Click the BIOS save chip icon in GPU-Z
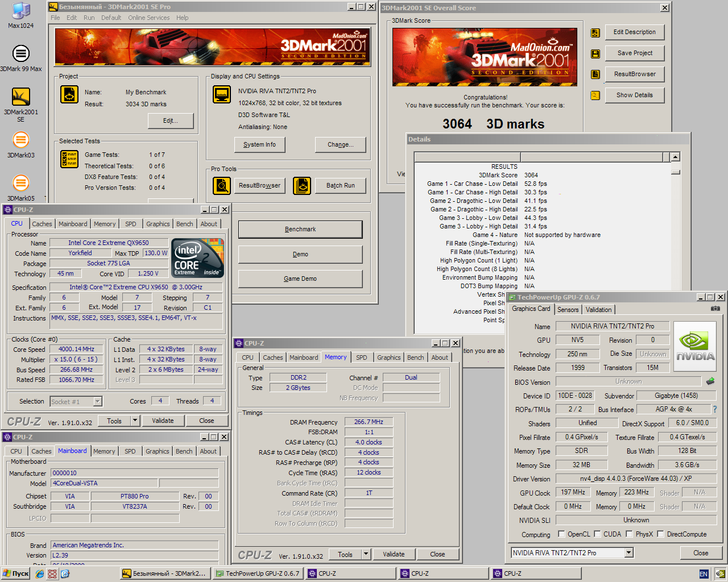Image resolution: width=728 pixels, height=582 pixels. [710, 381]
